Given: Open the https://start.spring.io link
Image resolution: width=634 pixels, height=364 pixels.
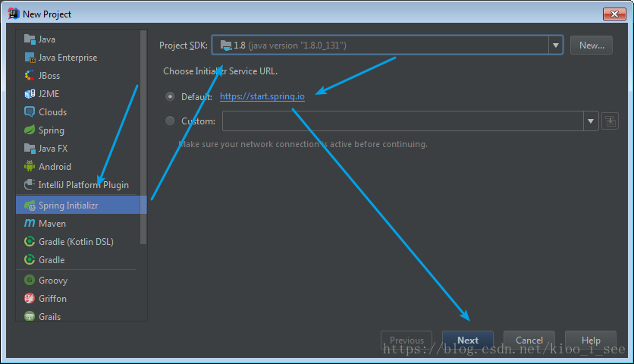Looking at the screenshot, I should 262,96.
